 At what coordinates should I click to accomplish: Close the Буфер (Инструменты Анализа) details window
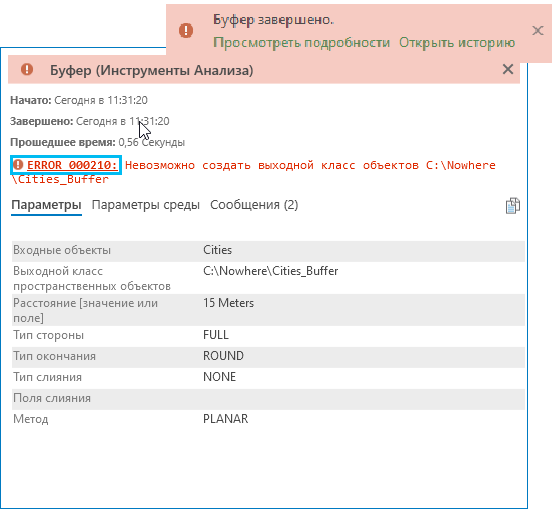(x=508, y=69)
